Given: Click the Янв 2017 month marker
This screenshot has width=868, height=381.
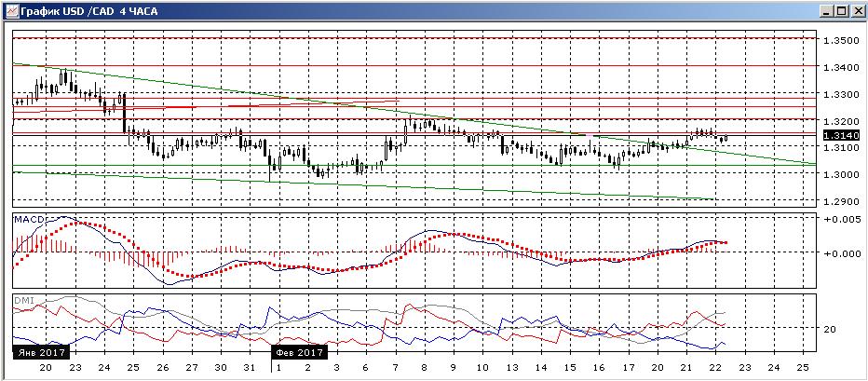Looking at the screenshot, I should [x=40, y=352].
